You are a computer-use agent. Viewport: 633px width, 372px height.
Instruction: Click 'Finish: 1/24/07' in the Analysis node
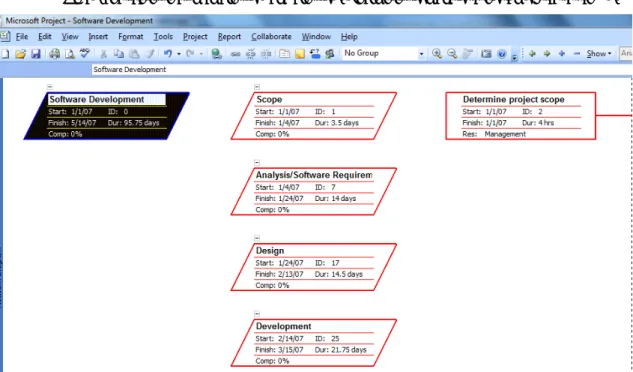[x=279, y=198]
